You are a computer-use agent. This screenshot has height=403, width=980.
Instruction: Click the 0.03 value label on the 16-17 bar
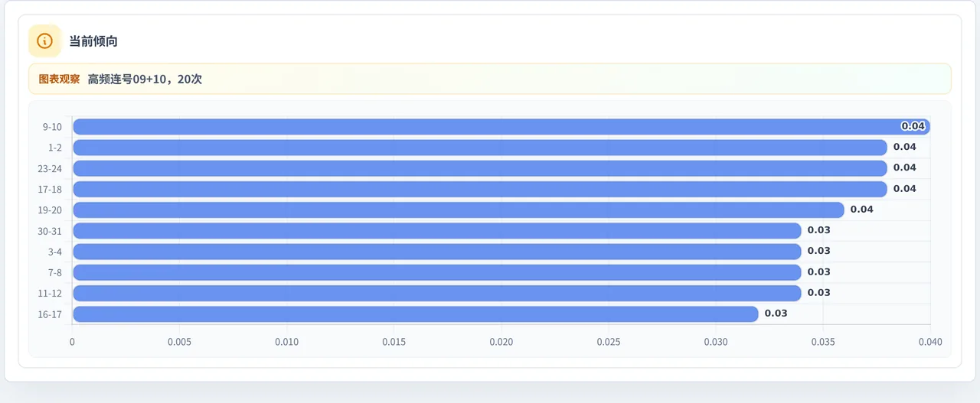pyautogui.click(x=776, y=314)
